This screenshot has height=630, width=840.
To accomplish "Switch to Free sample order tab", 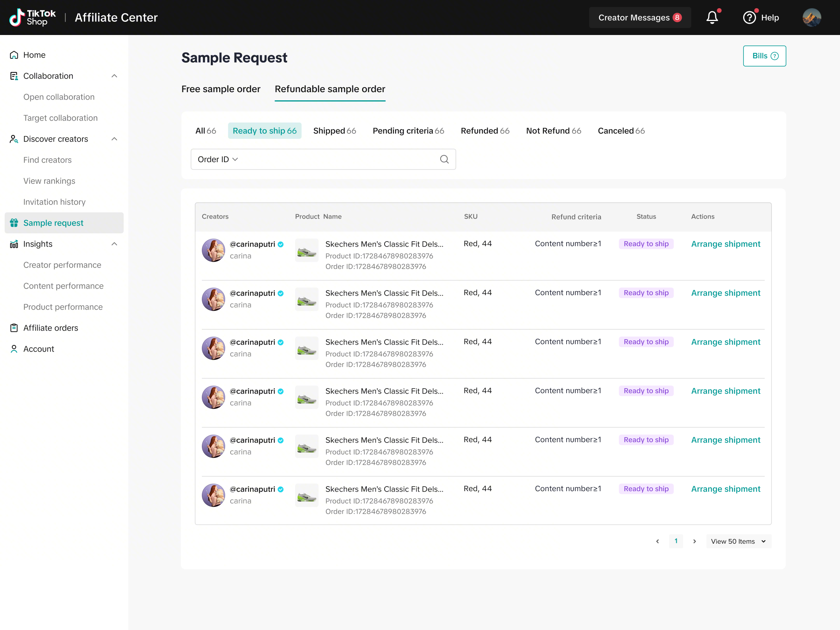I will [x=220, y=89].
